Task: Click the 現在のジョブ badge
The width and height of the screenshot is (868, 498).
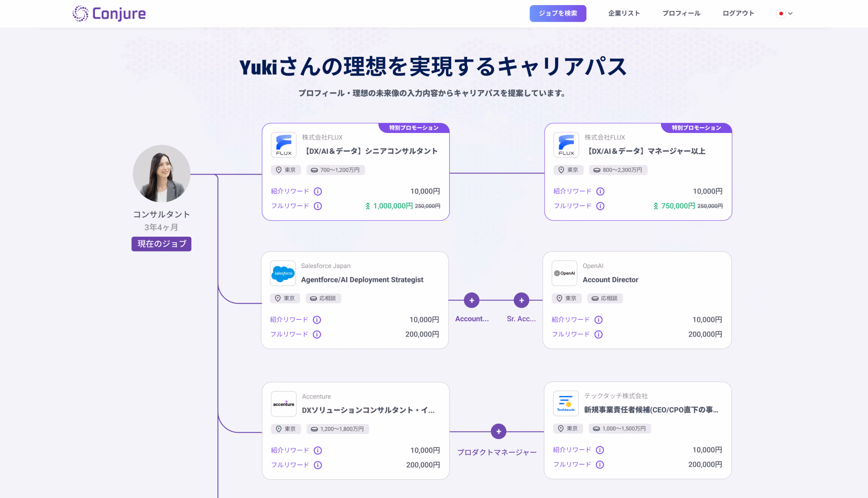Action: pos(161,244)
